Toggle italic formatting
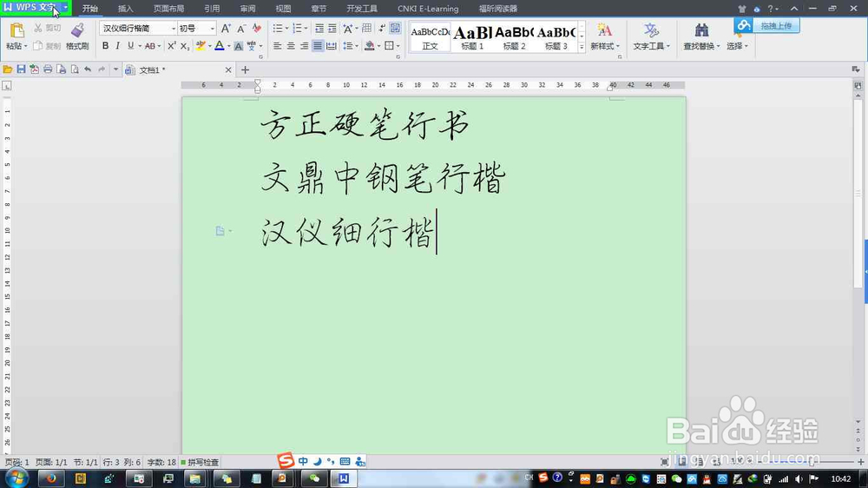 [118, 46]
